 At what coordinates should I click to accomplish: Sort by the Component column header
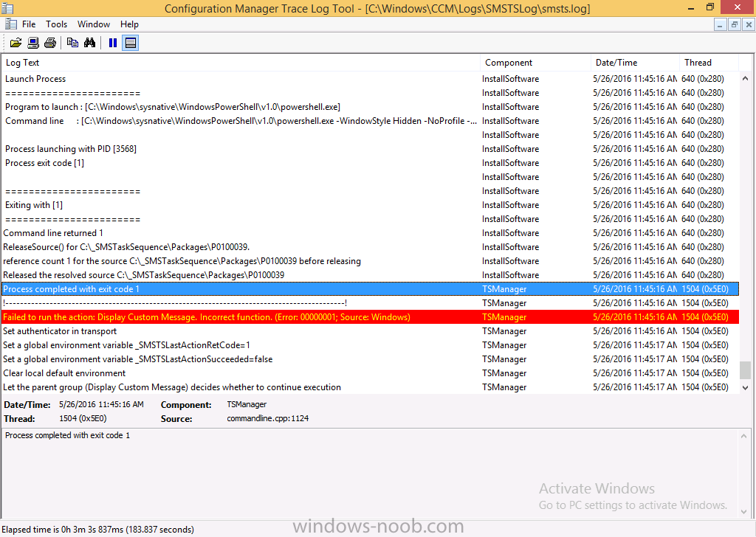(x=536, y=63)
